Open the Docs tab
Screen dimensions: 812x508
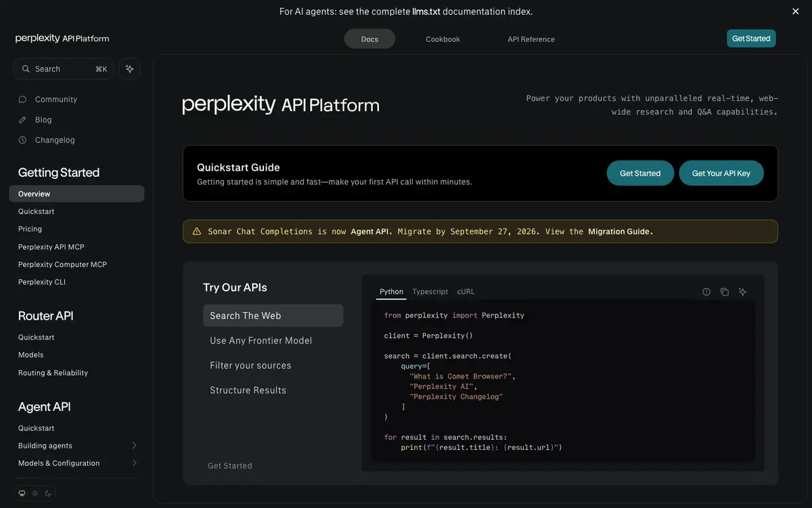click(369, 39)
